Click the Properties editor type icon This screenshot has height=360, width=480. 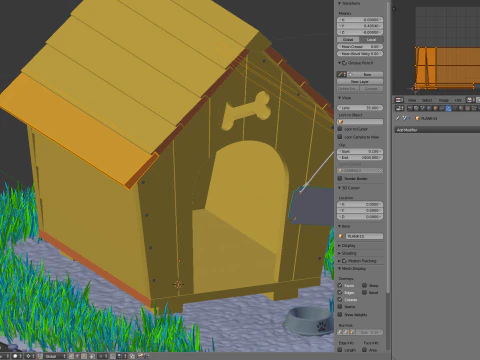399,108
